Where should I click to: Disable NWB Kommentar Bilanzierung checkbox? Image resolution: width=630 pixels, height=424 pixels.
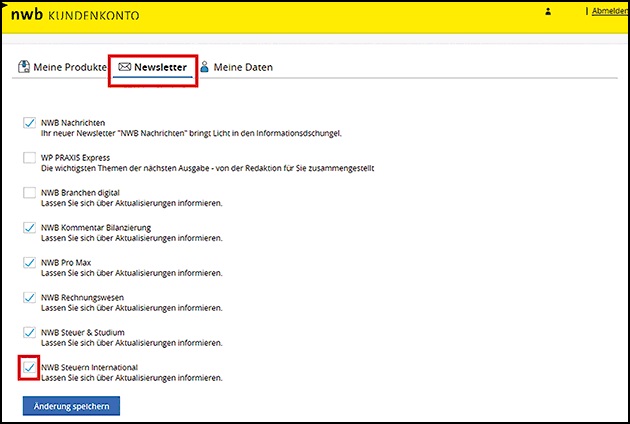pyautogui.click(x=29, y=228)
